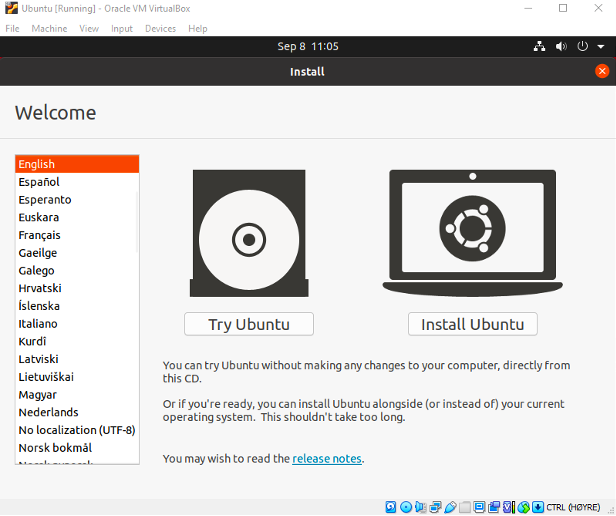This screenshot has width=616, height=516.
Task: Select Galego in the language list
Action: pyautogui.click(x=77, y=270)
